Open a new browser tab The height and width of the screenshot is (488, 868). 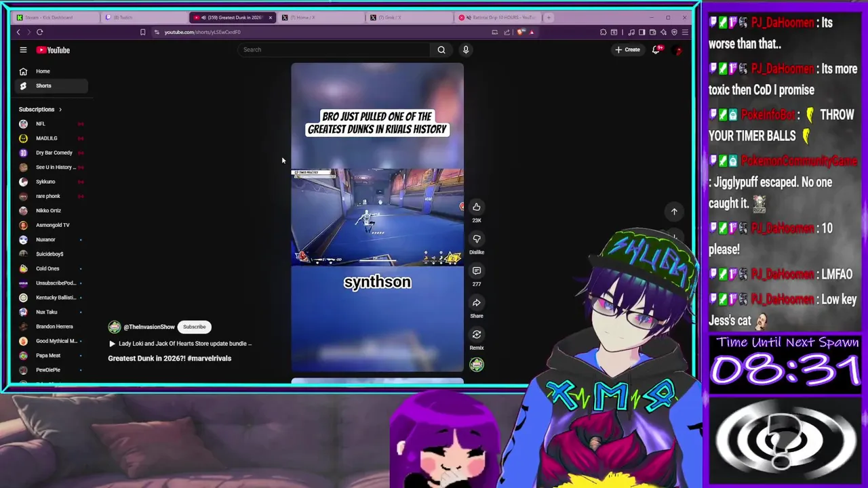coord(549,17)
